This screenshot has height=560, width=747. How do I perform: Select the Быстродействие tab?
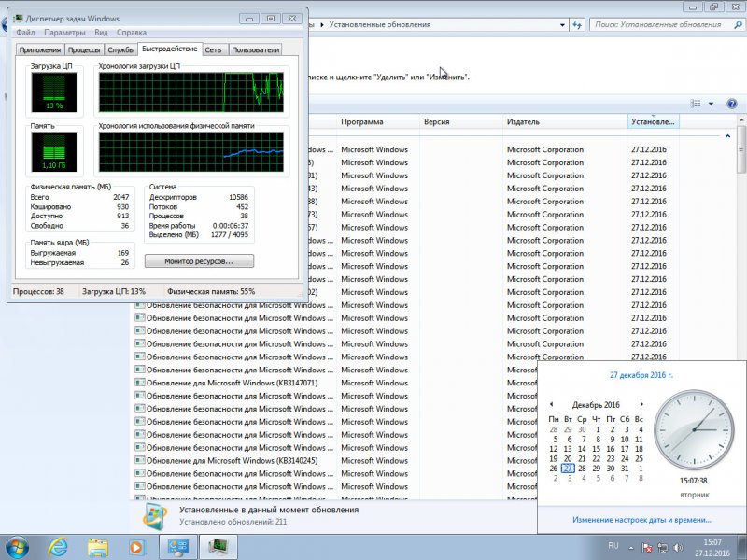click(x=170, y=49)
